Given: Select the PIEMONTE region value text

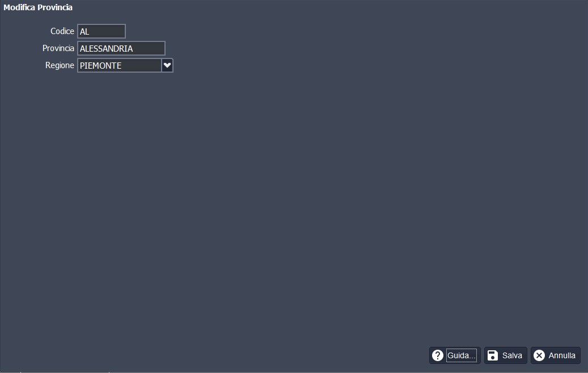Looking at the screenshot, I should [x=100, y=66].
